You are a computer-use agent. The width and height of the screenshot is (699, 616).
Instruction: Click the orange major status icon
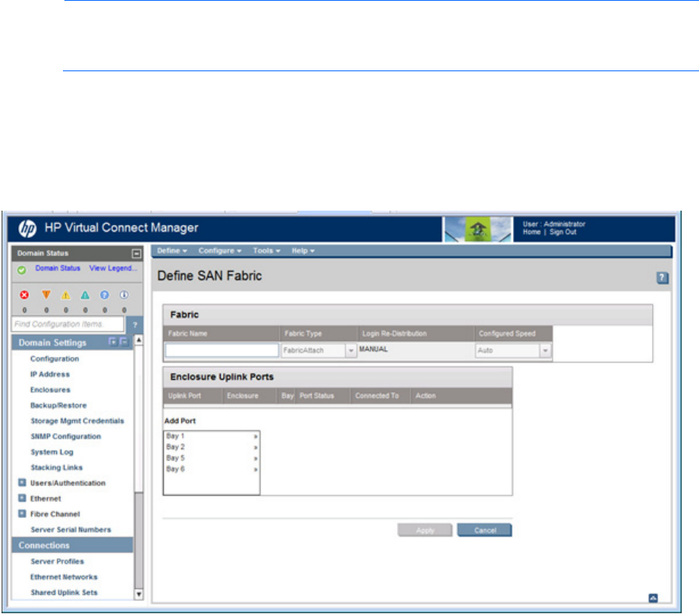pyautogui.click(x=46, y=295)
